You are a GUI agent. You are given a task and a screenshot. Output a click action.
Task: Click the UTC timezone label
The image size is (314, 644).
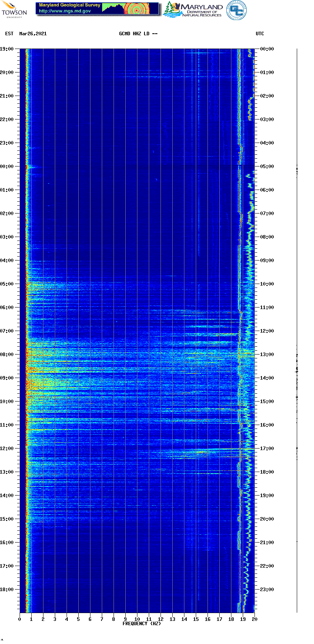click(260, 34)
